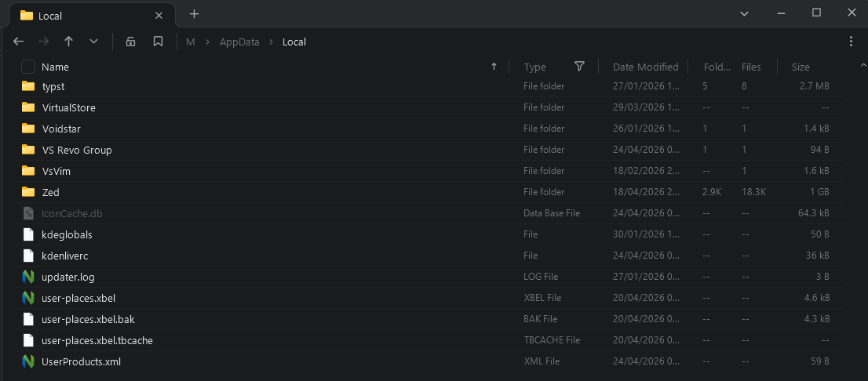Open the three-dot options menu
This screenshot has height=381, width=868.
[852, 42]
